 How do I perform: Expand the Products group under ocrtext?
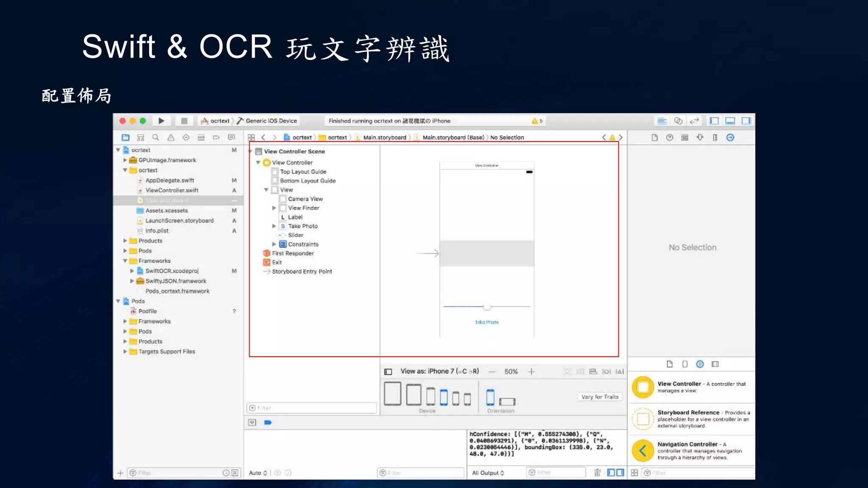point(125,241)
